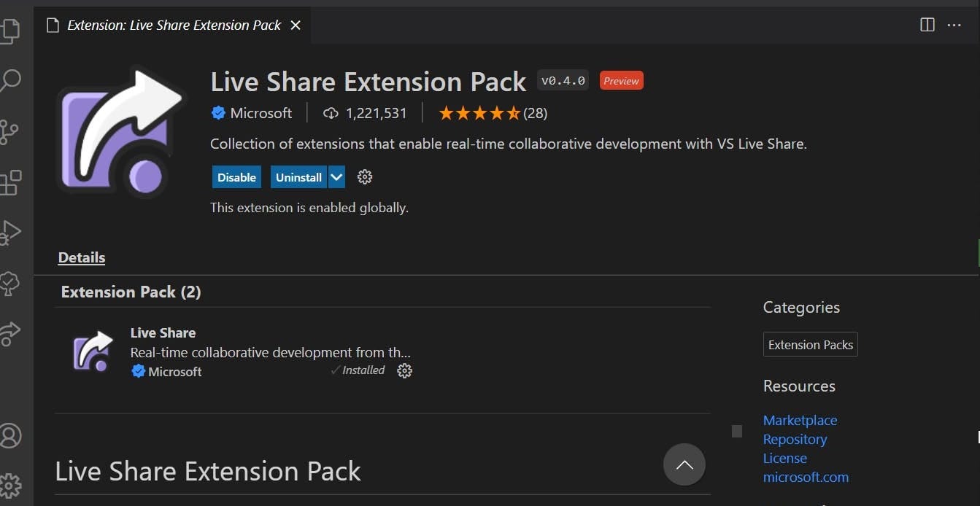The image size is (980, 506).
Task: Open the extension pack's manage gear icon
Action: click(365, 177)
